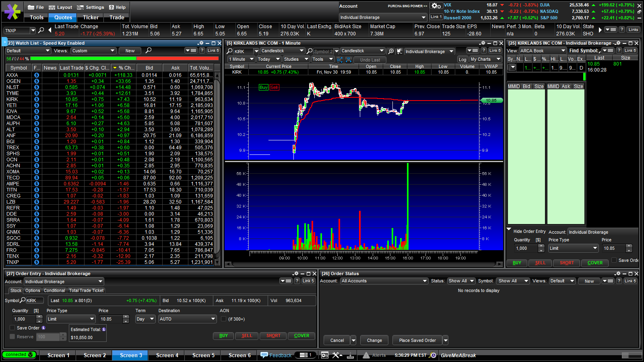Click the Watch List vertical scrollbar
The image size is (644, 362).
point(218,169)
